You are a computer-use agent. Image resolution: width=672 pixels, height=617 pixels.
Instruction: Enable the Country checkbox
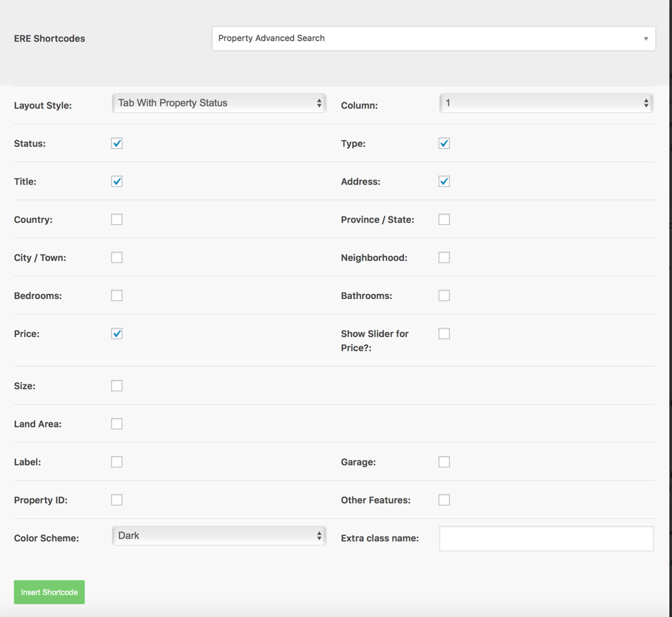tap(117, 219)
